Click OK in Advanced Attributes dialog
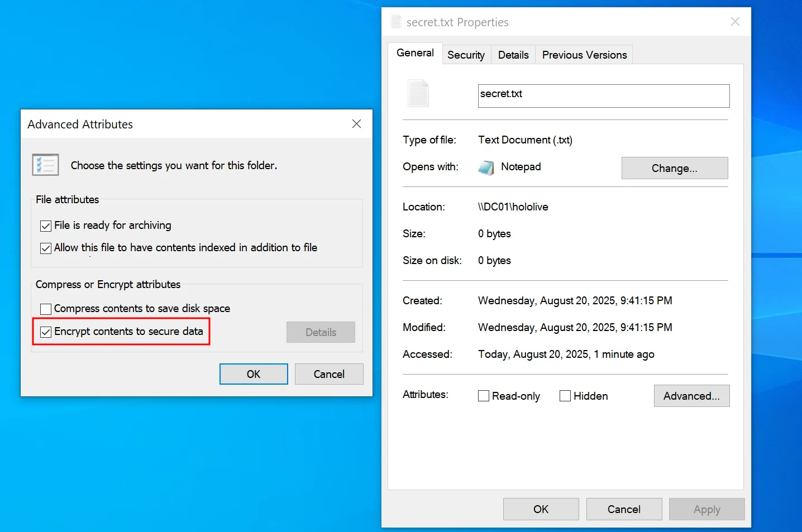 point(254,374)
